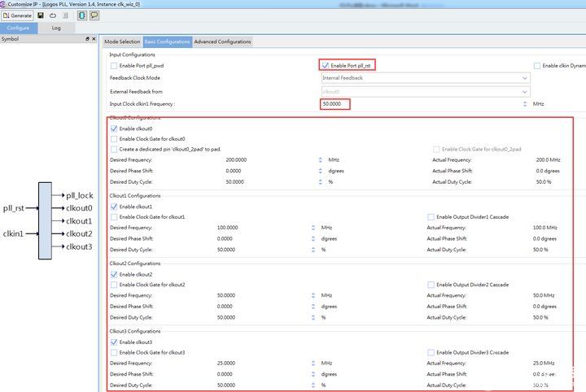Select the Configure view tab

click(x=19, y=28)
